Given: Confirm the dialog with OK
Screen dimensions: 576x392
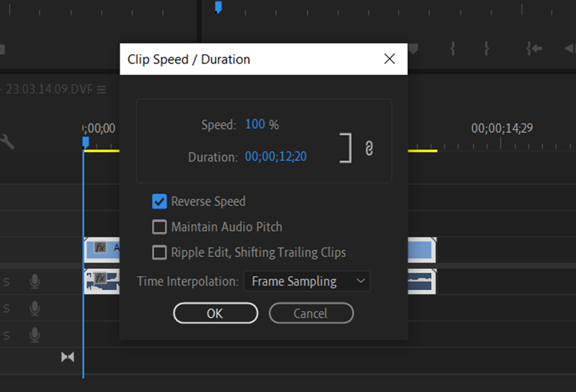Looking at the screenshot, I should [215, 313].
